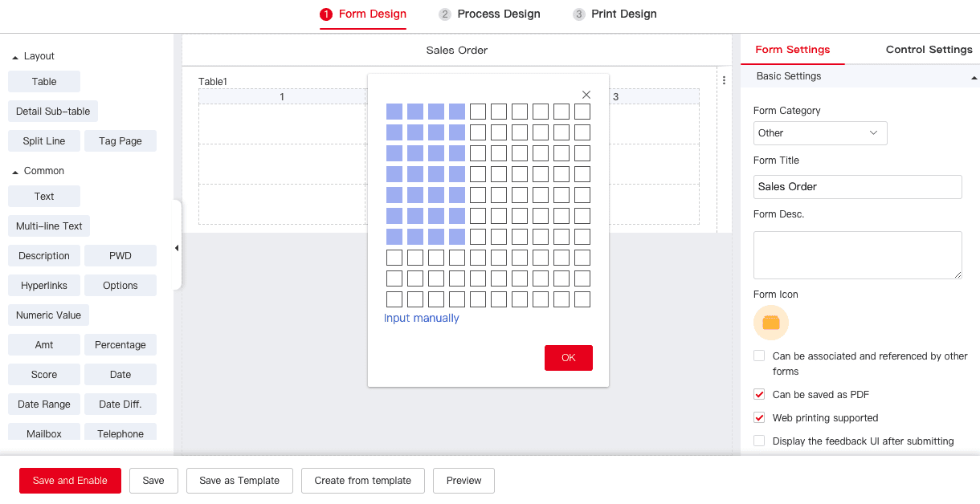Confirm the table size with OK
The image size is (980, 504).
568,358
